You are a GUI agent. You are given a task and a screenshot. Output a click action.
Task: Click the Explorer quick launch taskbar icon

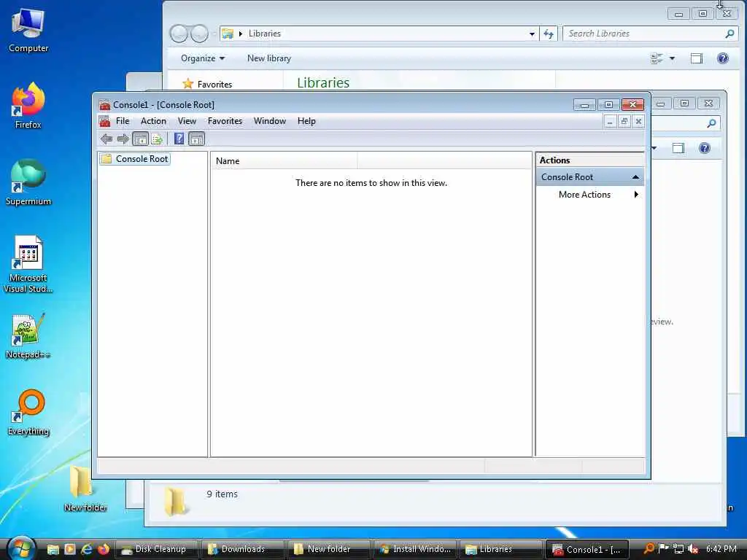(x=53, y=549)
